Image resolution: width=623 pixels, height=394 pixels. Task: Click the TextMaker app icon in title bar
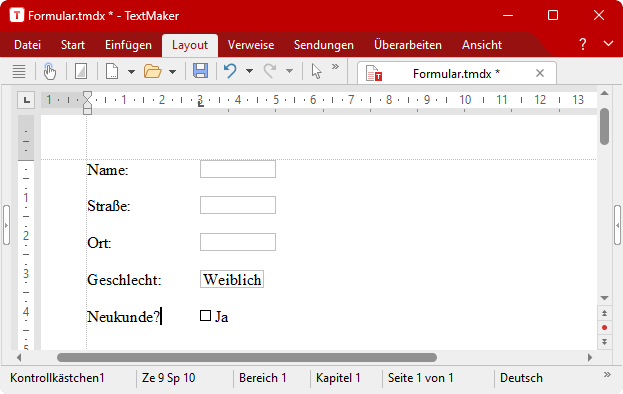(x=17, y=15)
